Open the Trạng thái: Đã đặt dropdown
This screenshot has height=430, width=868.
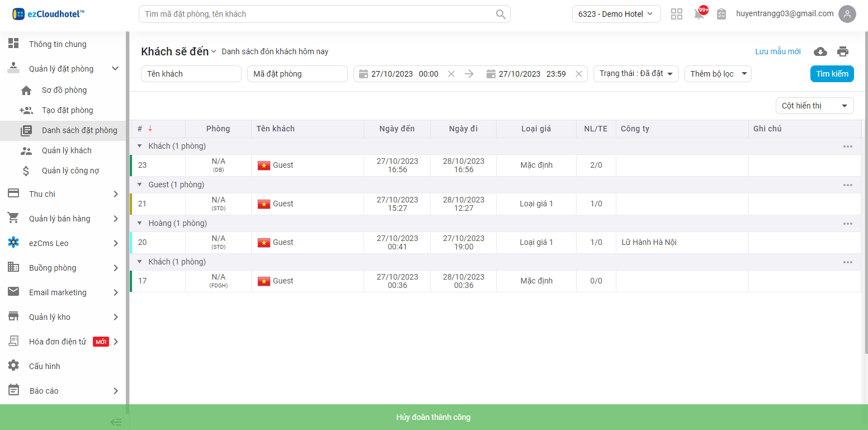tap(635, 74)
